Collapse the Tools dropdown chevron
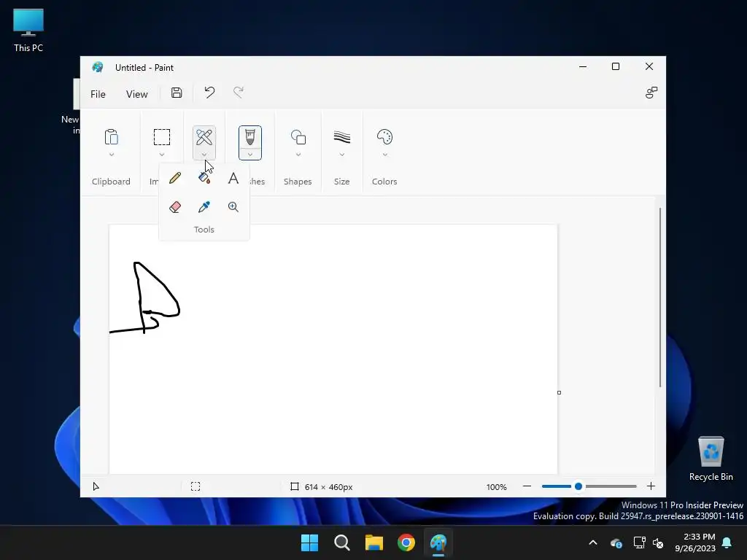 204,155
